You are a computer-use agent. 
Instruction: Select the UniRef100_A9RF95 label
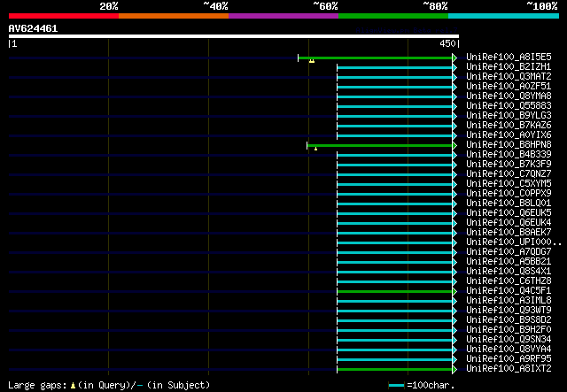point(509,359)
